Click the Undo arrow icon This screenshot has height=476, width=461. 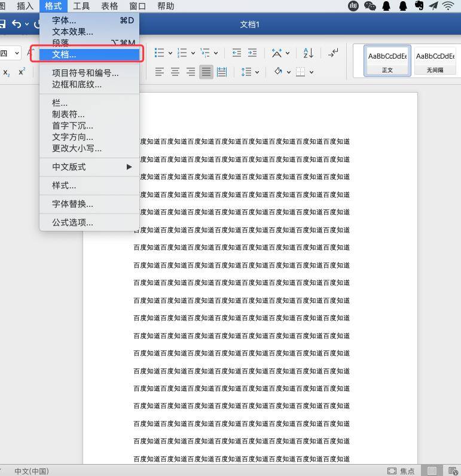click(17, 24)
